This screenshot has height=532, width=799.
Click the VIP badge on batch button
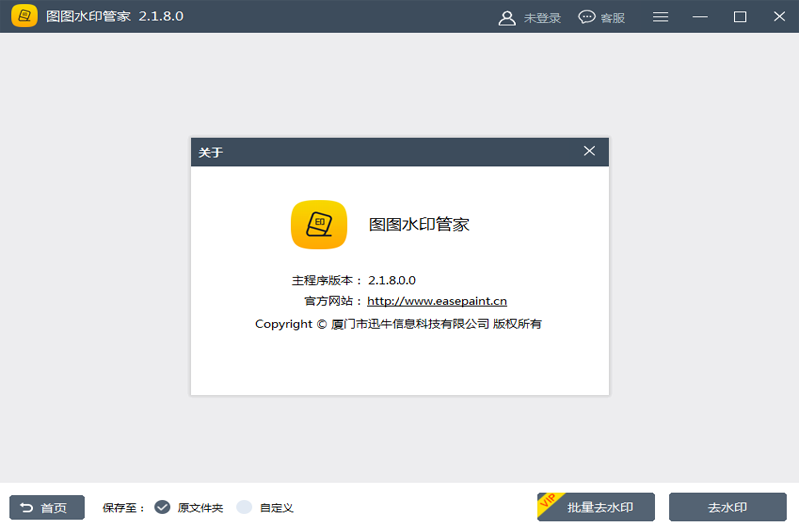tap(547, 499)
